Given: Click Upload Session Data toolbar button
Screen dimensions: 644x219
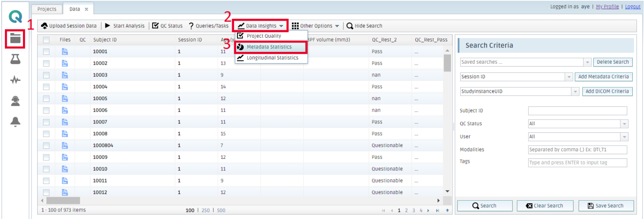Looking at the screenshot, I should pos(69,26).
